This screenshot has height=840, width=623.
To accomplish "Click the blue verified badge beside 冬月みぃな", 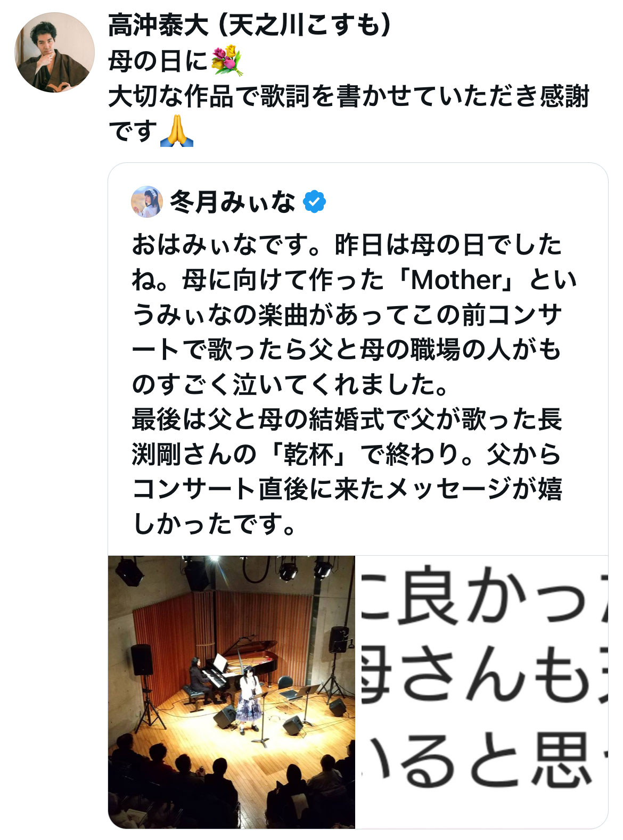I will click(x=314, y=202).
